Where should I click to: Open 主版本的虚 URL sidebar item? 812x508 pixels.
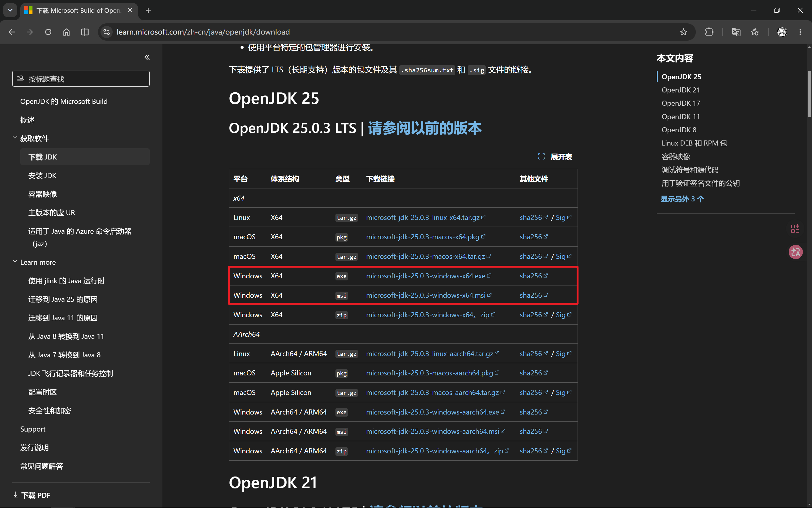[53, 213]
